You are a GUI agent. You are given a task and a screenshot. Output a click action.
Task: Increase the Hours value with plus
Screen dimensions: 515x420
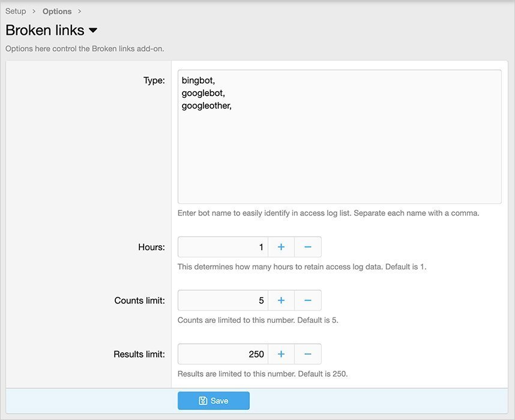point(281,247)
